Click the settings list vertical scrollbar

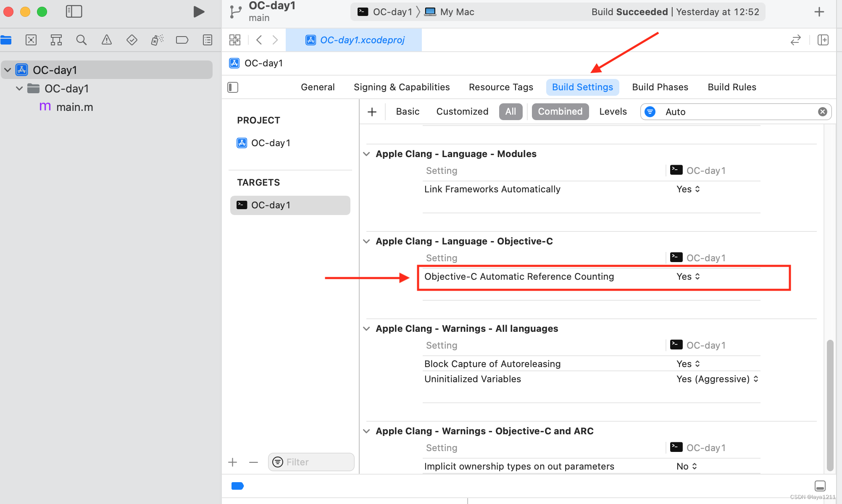click(830, 406)
